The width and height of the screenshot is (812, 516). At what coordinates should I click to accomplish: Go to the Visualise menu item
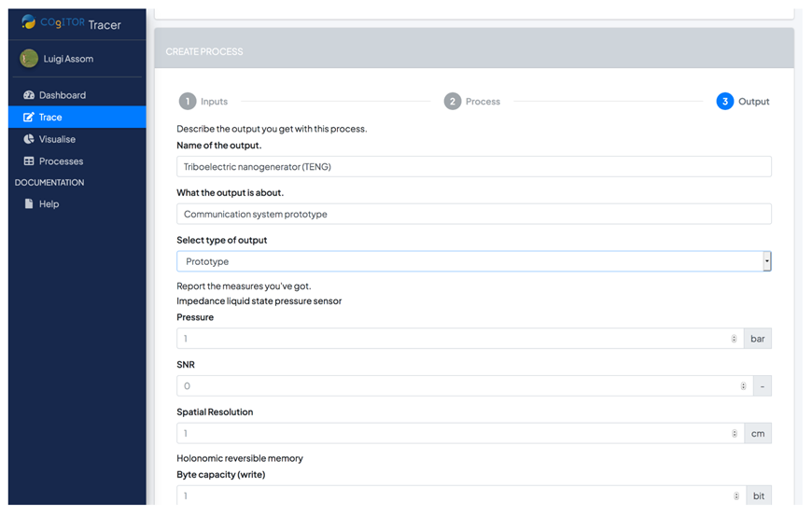click(x=77, y=139)
